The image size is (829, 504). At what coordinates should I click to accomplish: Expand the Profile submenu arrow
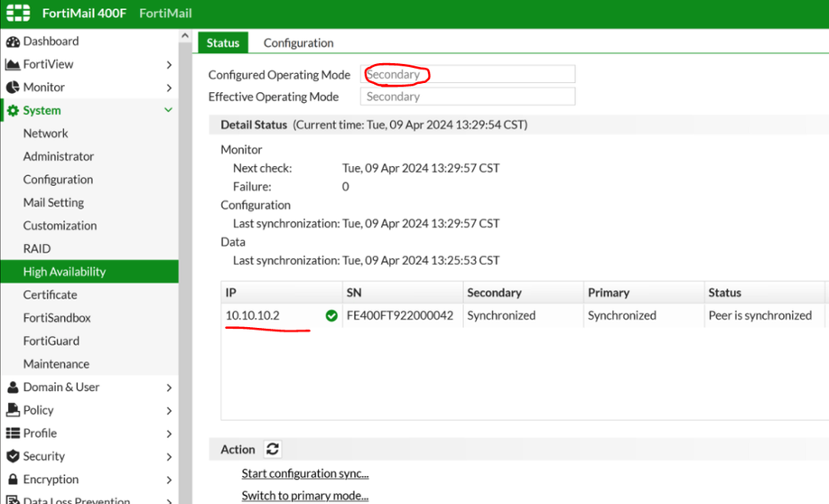[169, 434]
